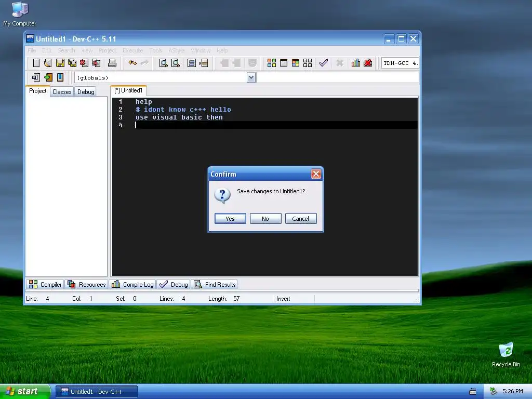Click the Profile analysis chart icon
Screen dimensions: 532x399
355,63
